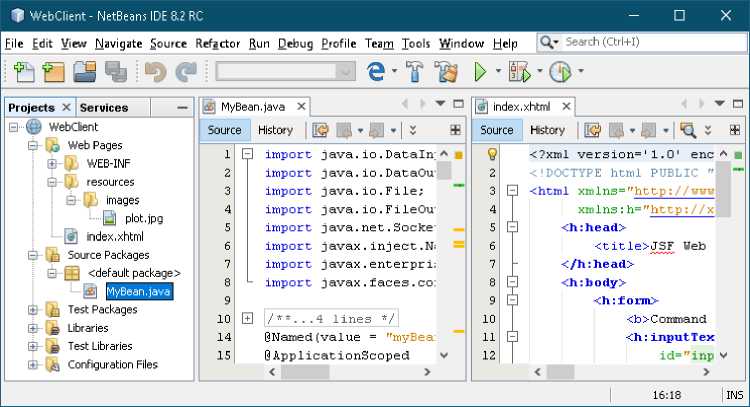The height and width of the screenshot is (407, 750).
Task: Click the lightbulb hint on line 1
Action: 492,155
